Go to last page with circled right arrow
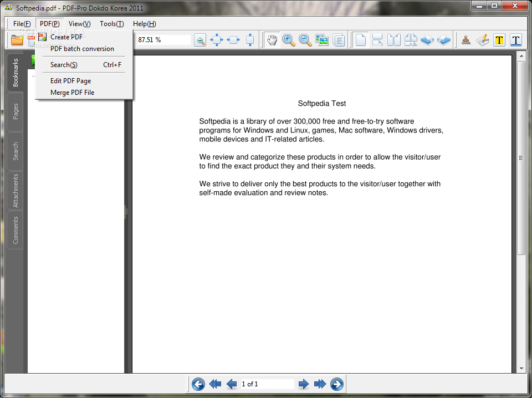532x398 pixels. (x=336, y=384)
